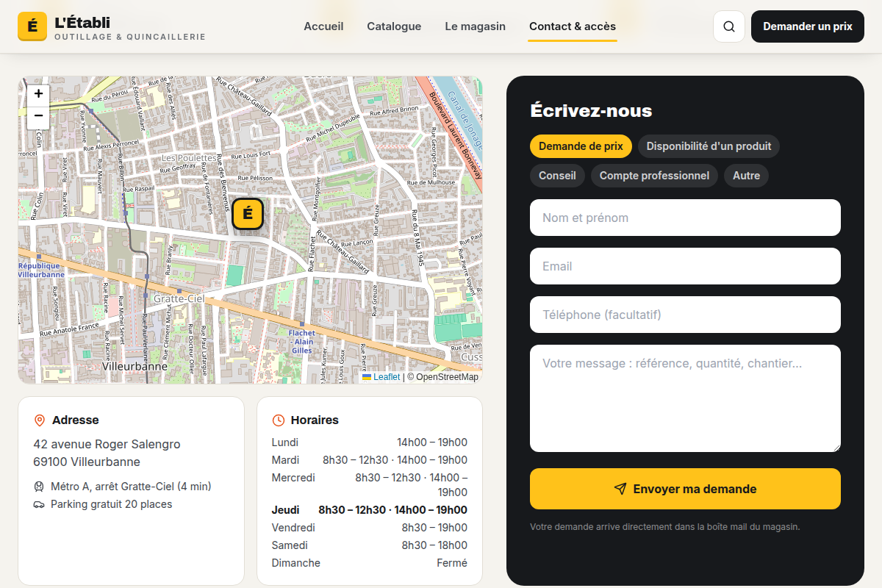This screenshot has width=882, height=588.
Task: Click the Mardi hours row
Action: tap(370, 460)
